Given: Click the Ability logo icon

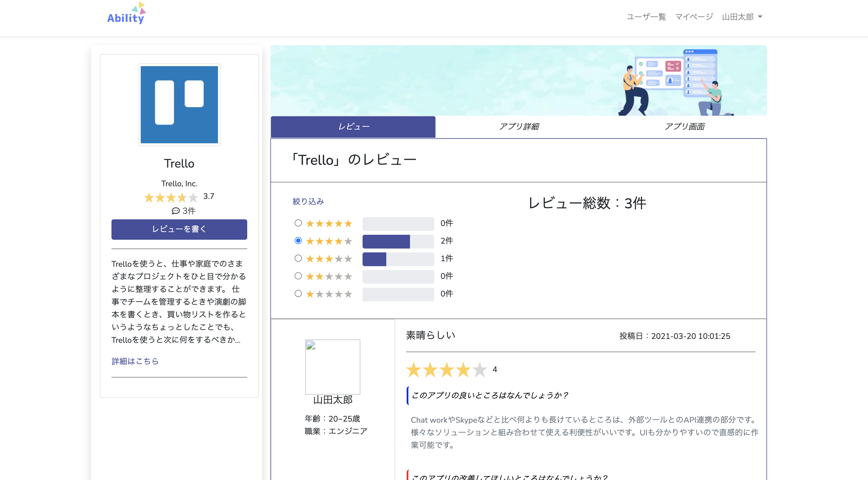Looking at the screenshot, I should (x=126, y=14).
